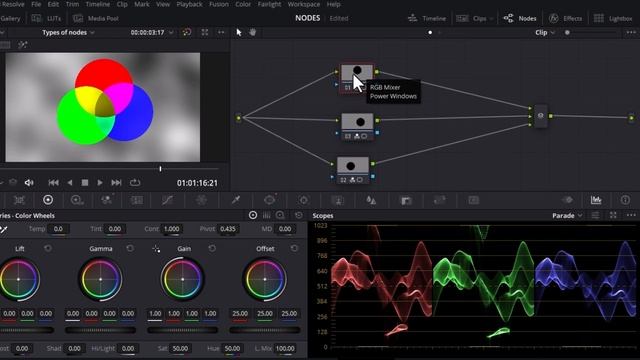Viewport: 640px width, 360px height.
Task: Open the Sizing palette
Action: pyautogui.click(x=440, y=200)
